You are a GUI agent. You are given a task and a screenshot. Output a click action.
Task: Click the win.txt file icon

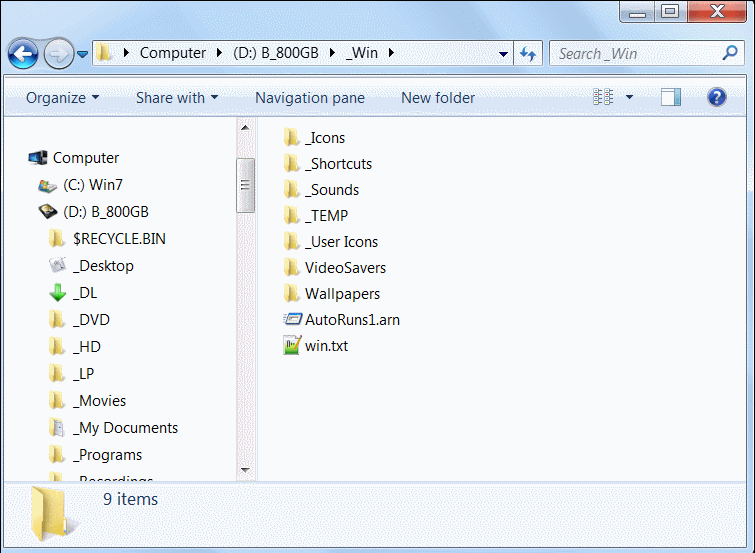(x=292, y=345)
